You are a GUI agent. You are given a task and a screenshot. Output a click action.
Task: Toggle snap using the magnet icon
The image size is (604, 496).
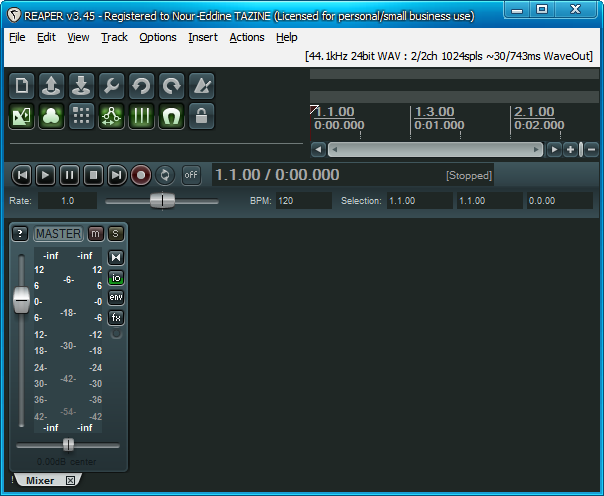172,116
